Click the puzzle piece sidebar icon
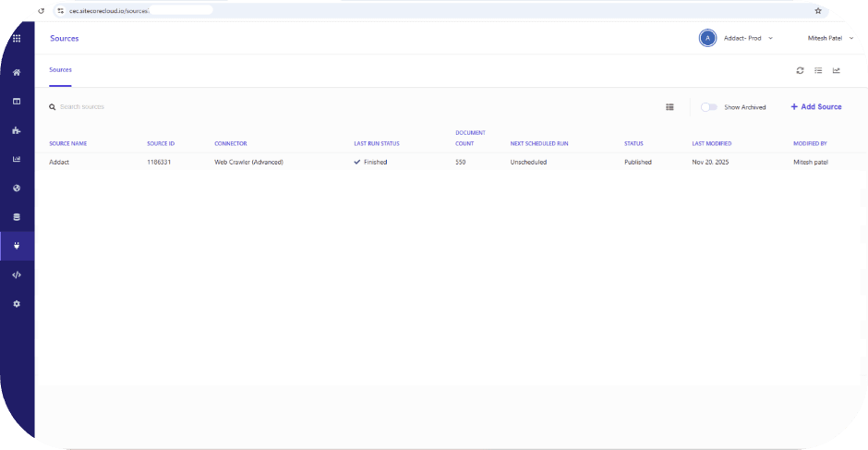 pos(17,130)
